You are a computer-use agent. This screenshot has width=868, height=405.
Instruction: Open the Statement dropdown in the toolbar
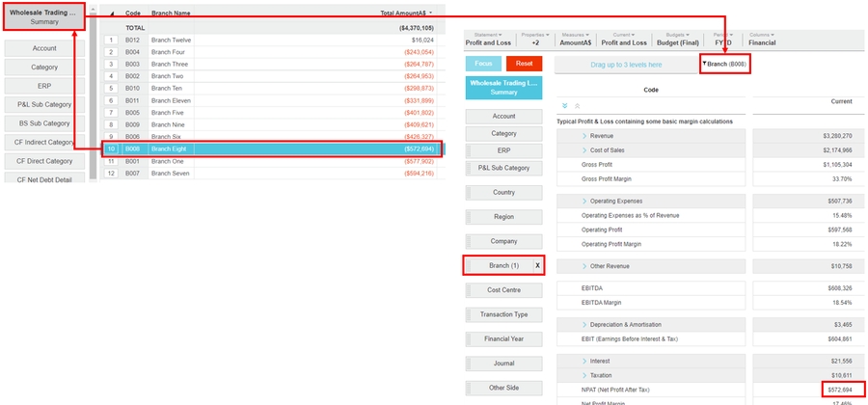(x=488, y=39)
